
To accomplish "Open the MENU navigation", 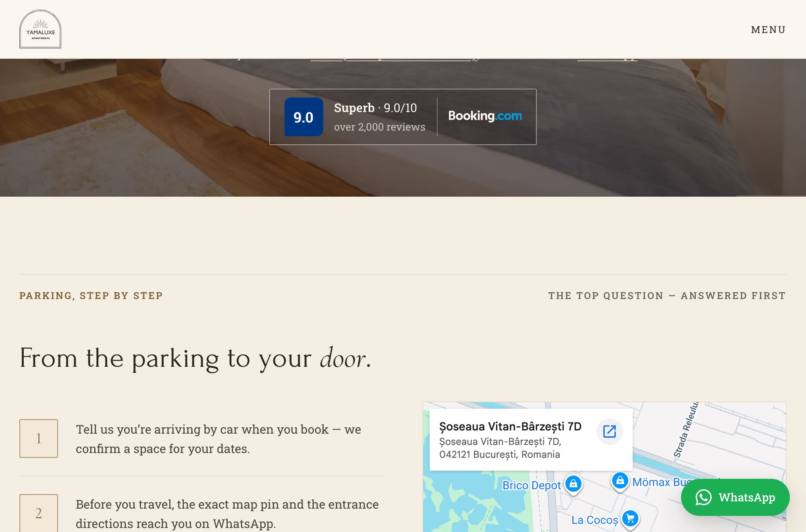I will (x=768, y=29).
